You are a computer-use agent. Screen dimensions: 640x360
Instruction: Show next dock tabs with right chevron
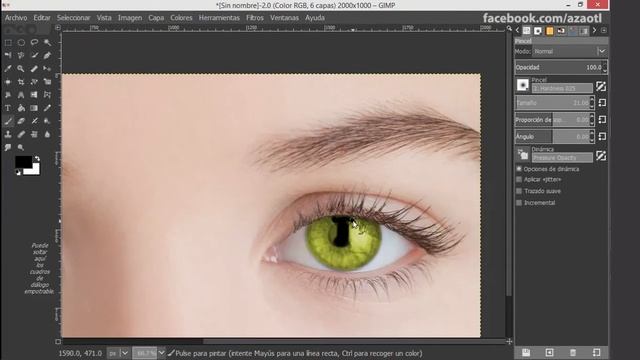pyautogui.click(x=594, y=30)
